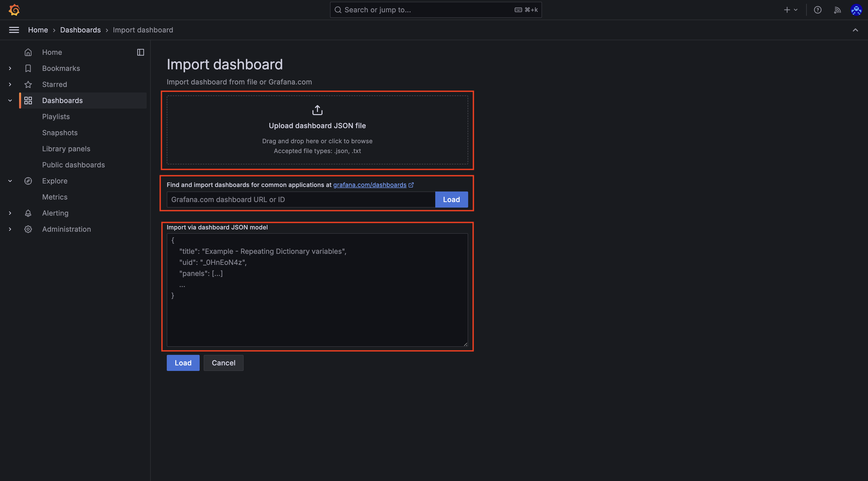Open the grafana.com/dashboards link
Screen dimensions: 868x481
[370, 185]
